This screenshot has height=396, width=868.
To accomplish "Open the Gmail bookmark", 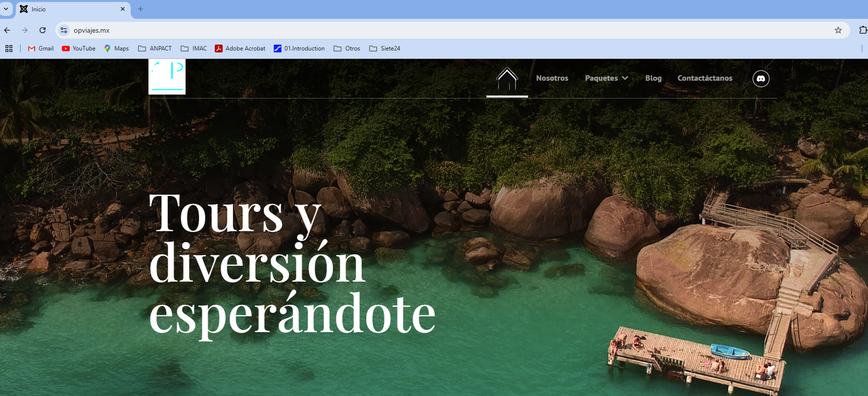I will 41,49.
